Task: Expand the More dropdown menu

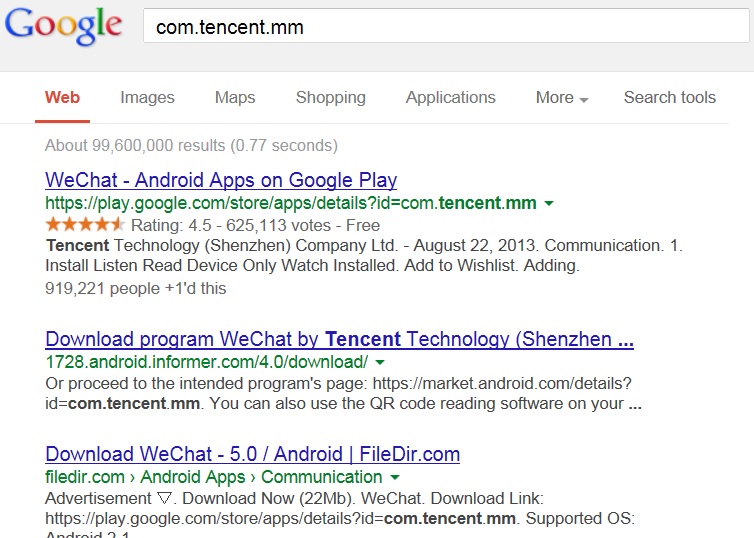Action: (x=562, y=98)
